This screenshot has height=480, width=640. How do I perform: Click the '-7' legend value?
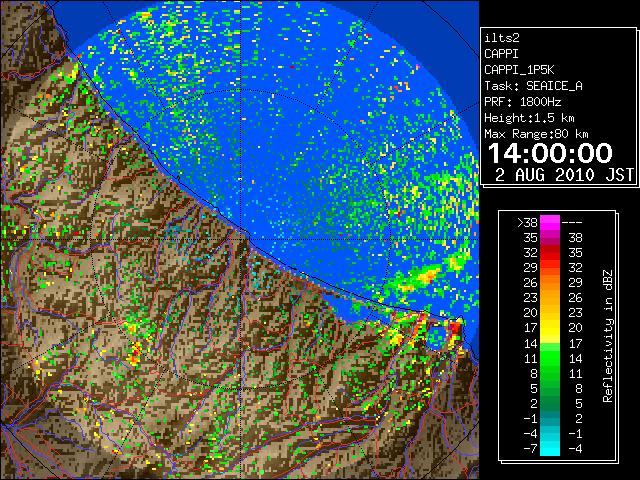coord(530,449)
